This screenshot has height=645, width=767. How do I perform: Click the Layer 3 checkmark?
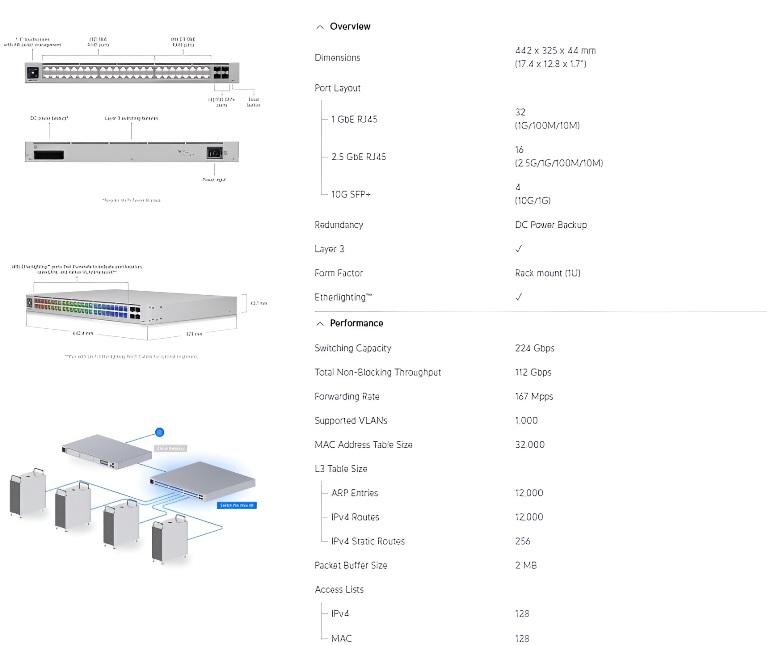(518, 249)
